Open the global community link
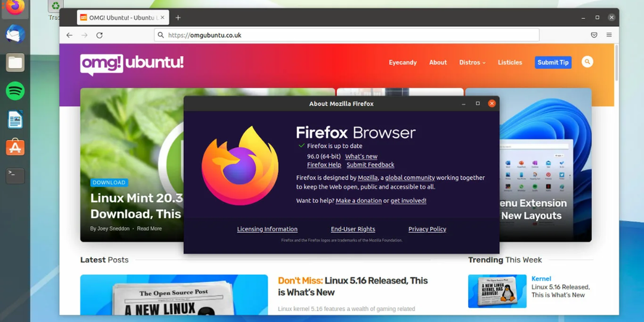The image size is (644, 322). [x=410, y=178]
